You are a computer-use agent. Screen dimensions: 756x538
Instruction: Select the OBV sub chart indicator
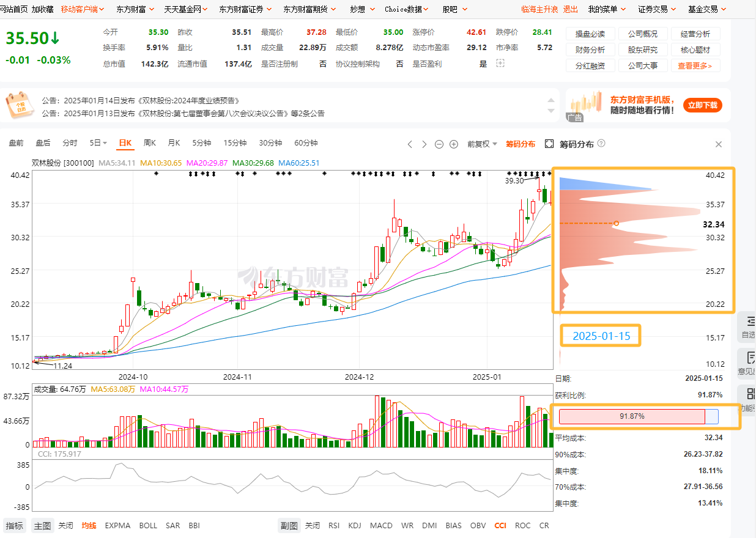point(478,525)
